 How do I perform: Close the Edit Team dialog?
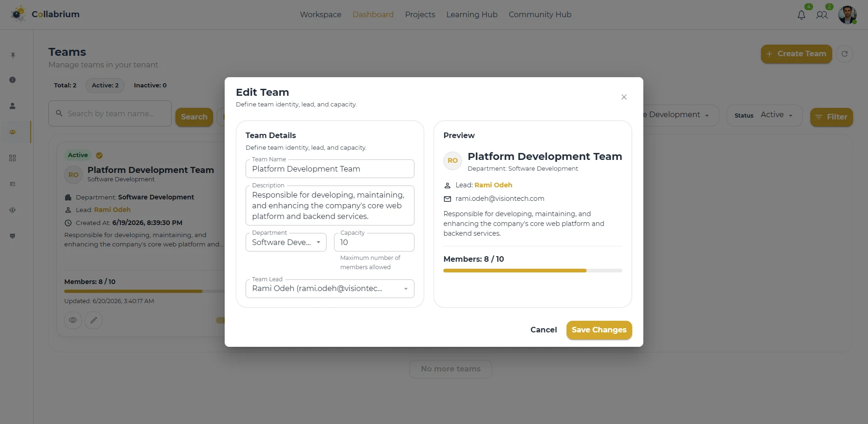tap(624, 97)
